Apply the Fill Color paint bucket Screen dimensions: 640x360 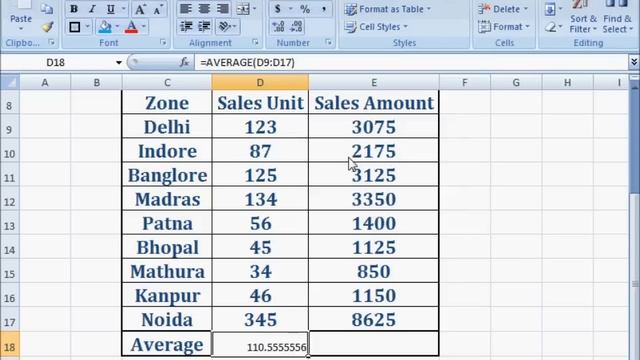pos(104,27)
